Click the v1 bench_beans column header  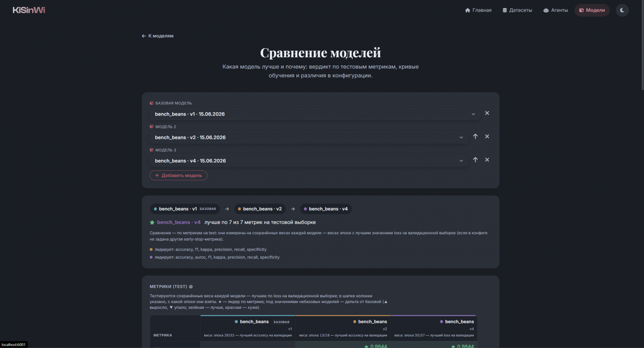tap(248, 328)
